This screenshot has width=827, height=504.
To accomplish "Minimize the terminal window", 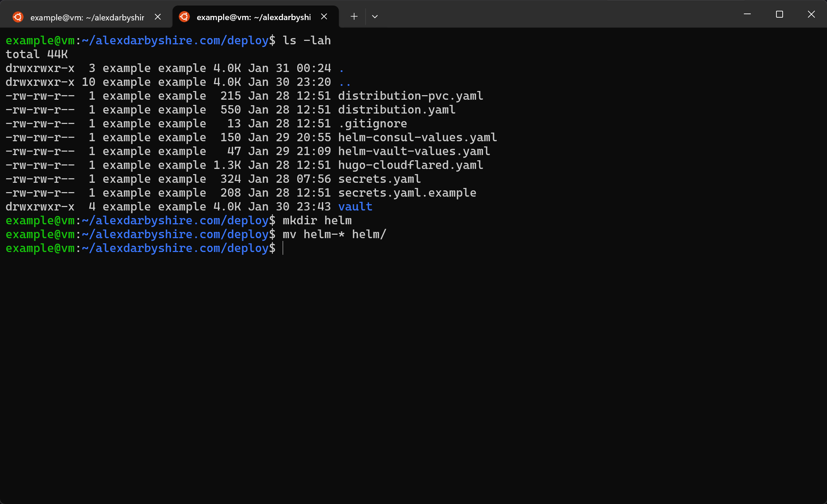I will [x=747, y=14].
